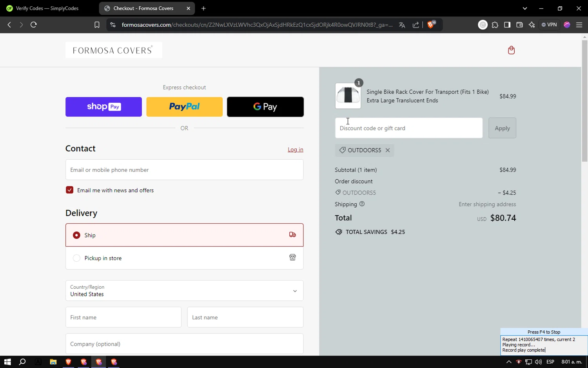Screen dimensions: 588x368
Task: Open File Explorer from the taskbar
Action: pyautogui.click(x=53, y=362)
